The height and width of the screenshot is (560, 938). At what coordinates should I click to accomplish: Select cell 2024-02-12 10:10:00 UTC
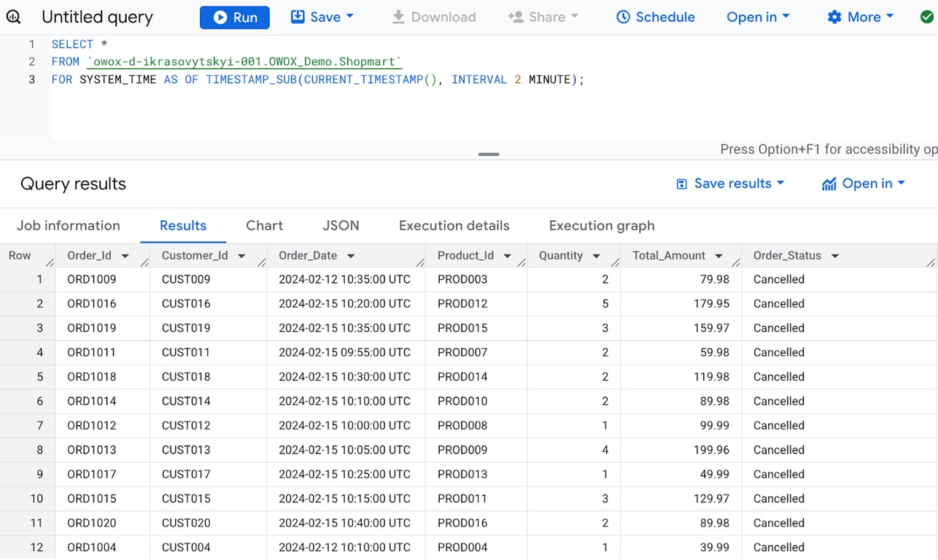(344, 548)
